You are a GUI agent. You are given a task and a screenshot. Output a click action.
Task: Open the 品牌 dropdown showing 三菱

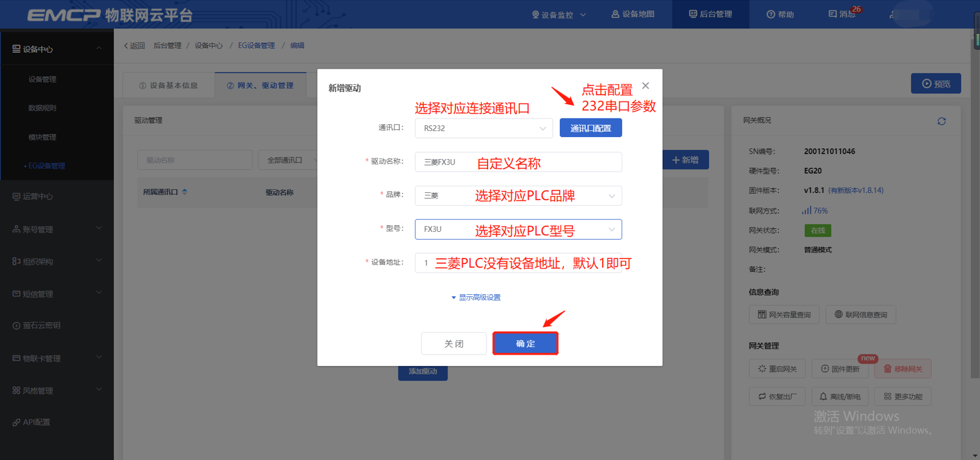click(x=518, y=195)
